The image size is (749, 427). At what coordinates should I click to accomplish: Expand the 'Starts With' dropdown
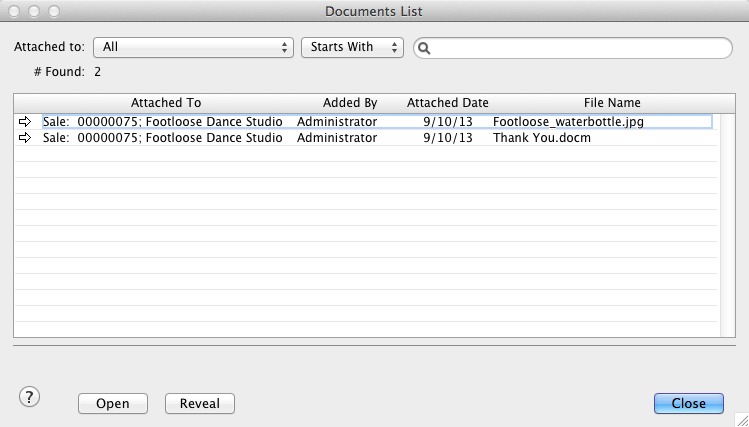[x=351, y=47]
